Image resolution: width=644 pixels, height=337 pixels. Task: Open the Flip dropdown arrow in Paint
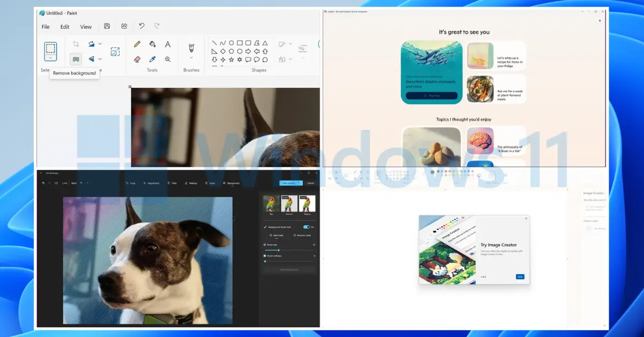(100, 59)
